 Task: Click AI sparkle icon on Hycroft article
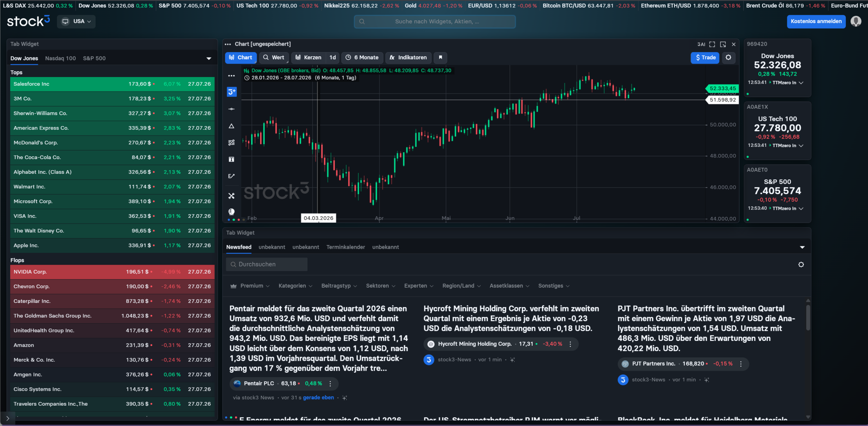(x=512, y=360)
